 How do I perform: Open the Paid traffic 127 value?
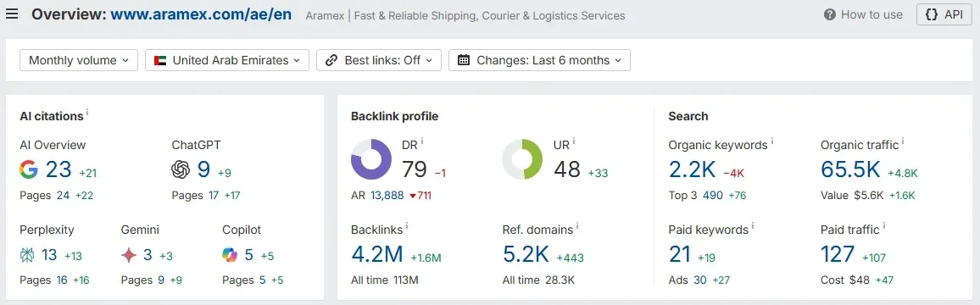tap(838, 254)
